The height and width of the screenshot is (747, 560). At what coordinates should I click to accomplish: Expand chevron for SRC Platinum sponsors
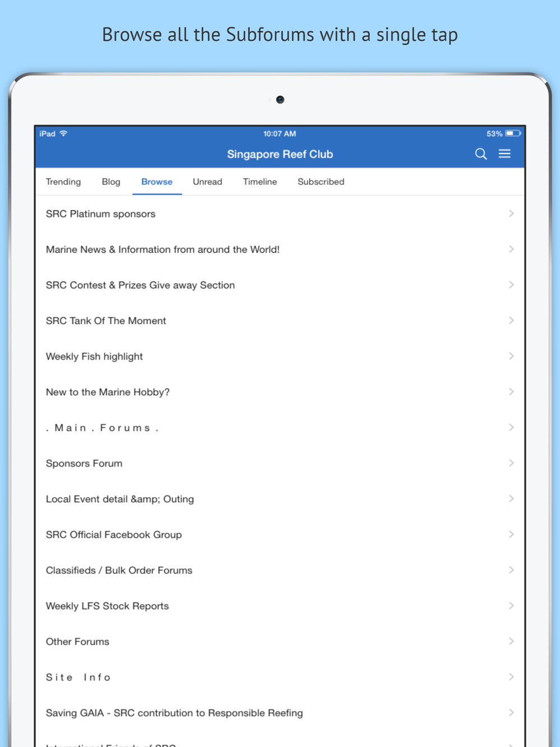[x=511, y=213]
